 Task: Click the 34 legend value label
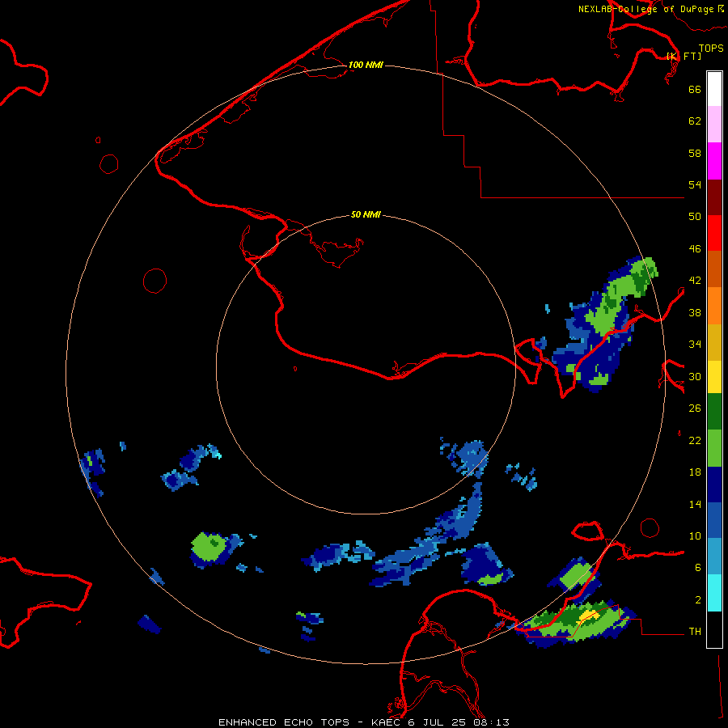click(x=695, y=345)
